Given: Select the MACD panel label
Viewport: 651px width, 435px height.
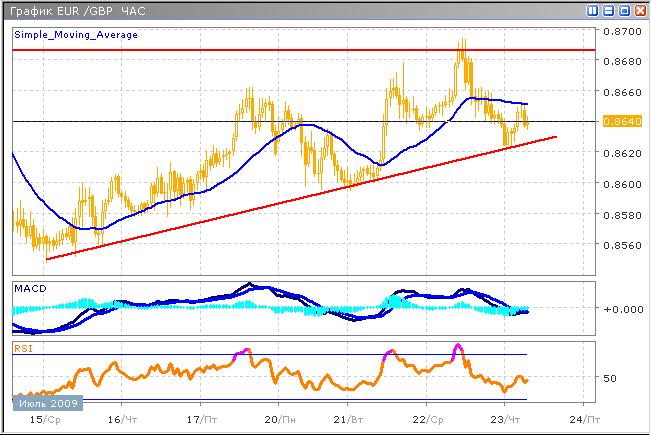Looking at the screenshot, I should tap(29, 288).
